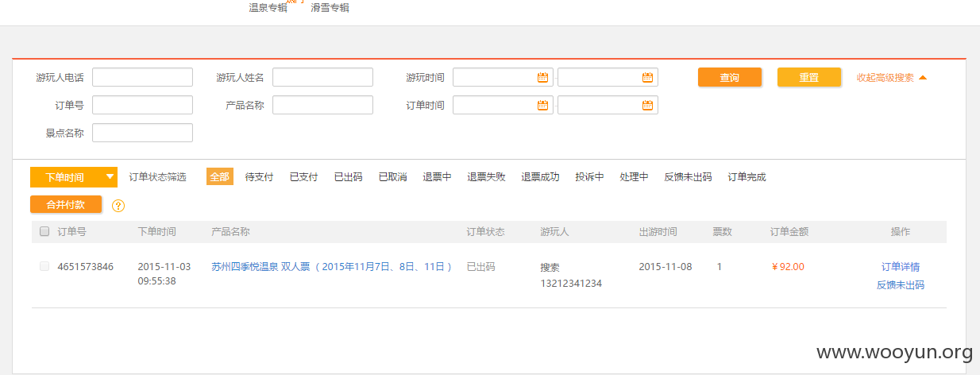Image resolution: width=980 pixels, height=375 pixels.
Task: Filter orders by 已出码
Action: (348, 177)
